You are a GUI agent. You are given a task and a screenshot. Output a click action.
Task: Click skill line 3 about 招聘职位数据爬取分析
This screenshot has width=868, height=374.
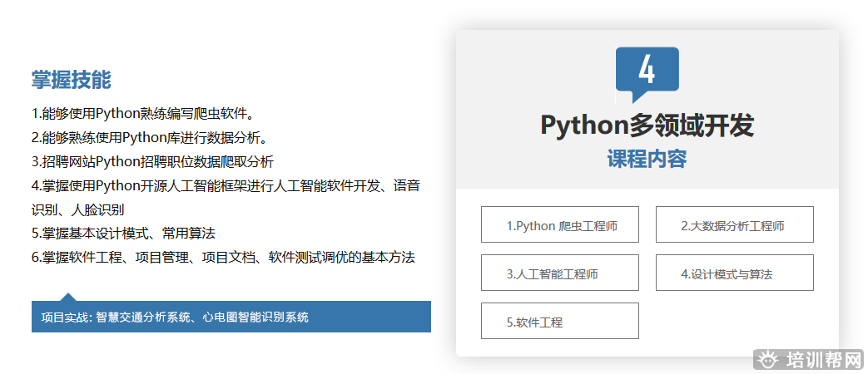pyautogui.click(x=153, y=162)
